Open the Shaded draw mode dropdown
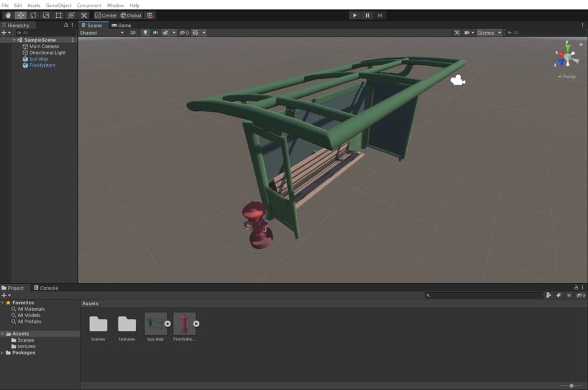 (x=102, y=33)
